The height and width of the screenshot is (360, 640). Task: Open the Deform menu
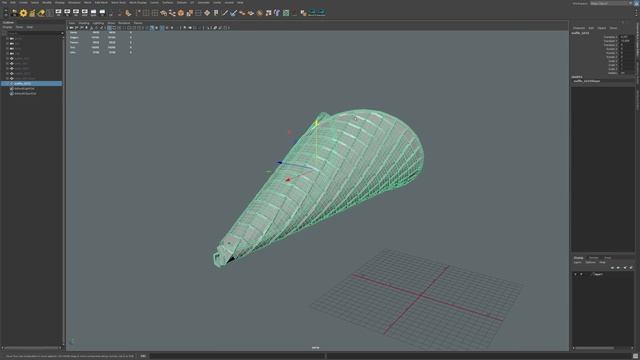[x=182, y=2]
